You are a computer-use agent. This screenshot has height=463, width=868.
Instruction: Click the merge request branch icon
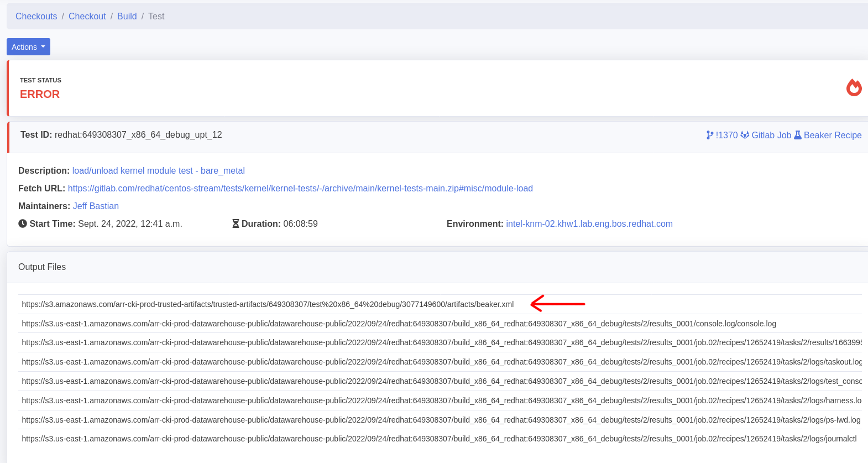[710, 135]
